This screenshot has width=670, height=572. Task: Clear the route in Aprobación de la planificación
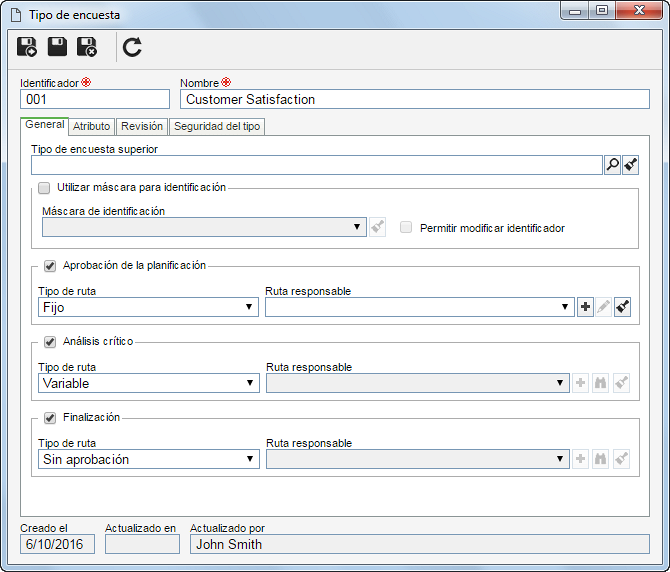622,307
